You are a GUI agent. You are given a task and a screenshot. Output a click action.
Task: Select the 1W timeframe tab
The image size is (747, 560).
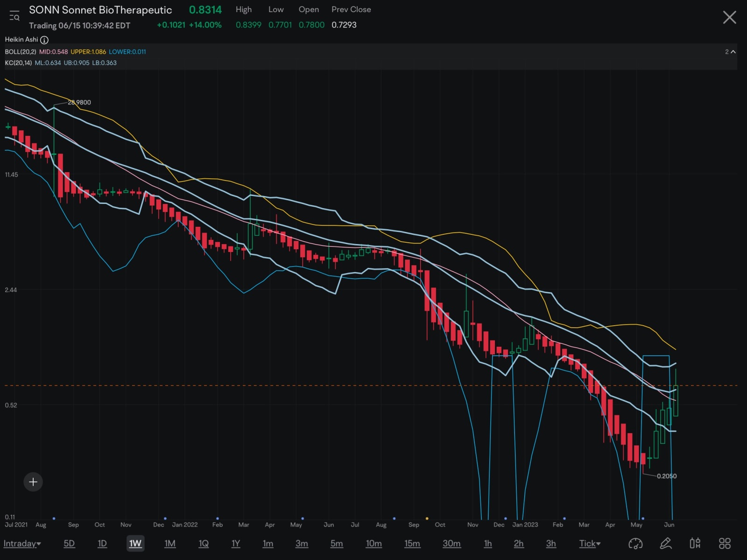135,544
